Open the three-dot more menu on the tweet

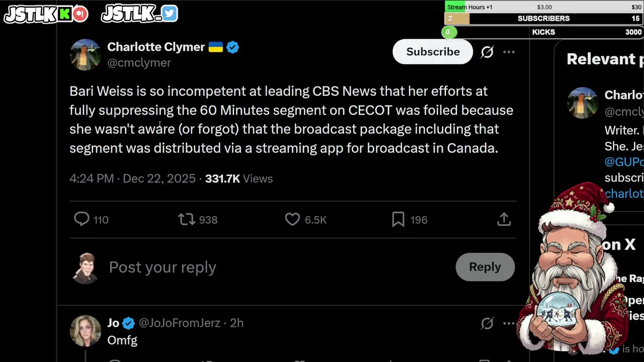pyautogui.click(x=509, y=52)
